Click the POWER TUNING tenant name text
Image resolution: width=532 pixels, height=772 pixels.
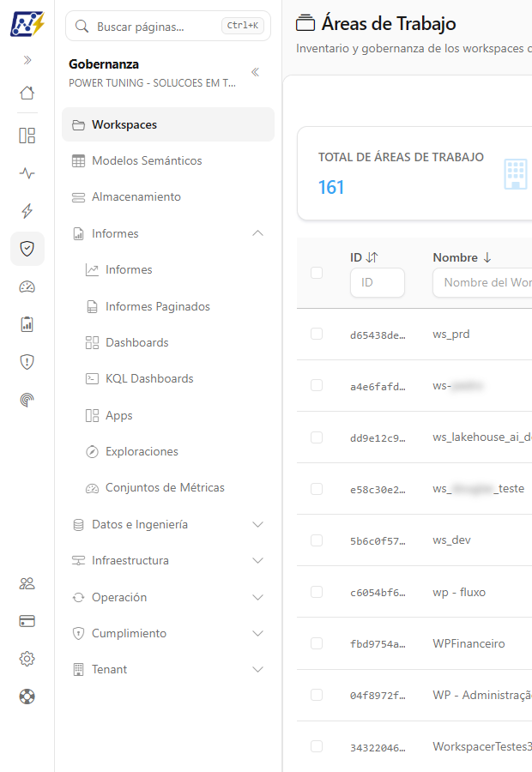pos(152,83)
